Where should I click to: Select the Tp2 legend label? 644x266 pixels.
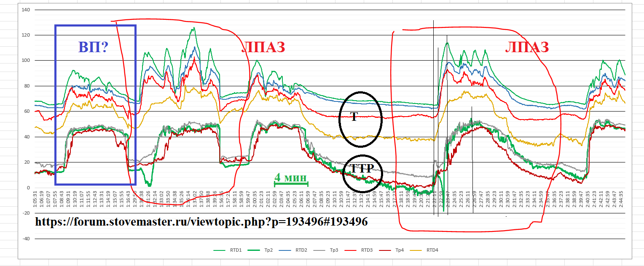(268, 250)
